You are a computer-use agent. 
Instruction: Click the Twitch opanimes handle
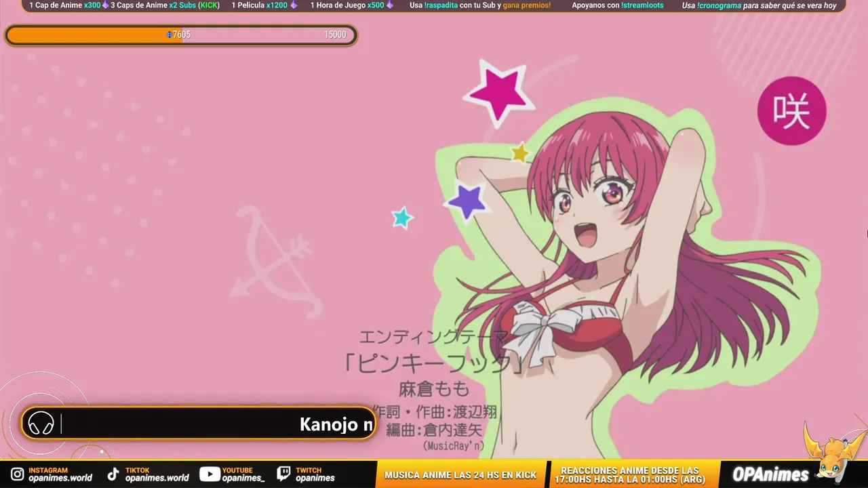[315, 478]
